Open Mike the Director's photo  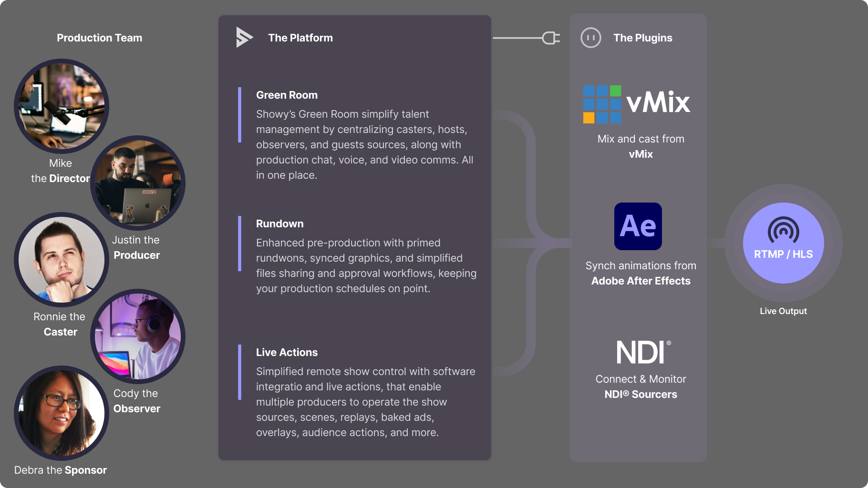[62, 106]
